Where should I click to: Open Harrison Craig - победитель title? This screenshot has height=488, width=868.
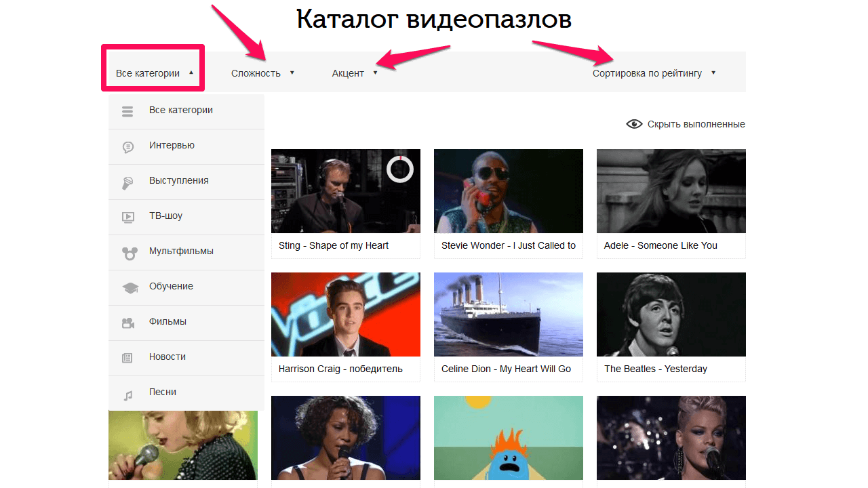point(340,369)
